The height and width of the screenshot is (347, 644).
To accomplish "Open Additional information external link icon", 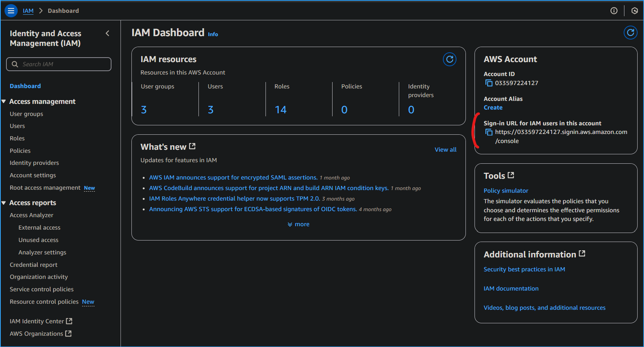I will (x=582, y=253).
